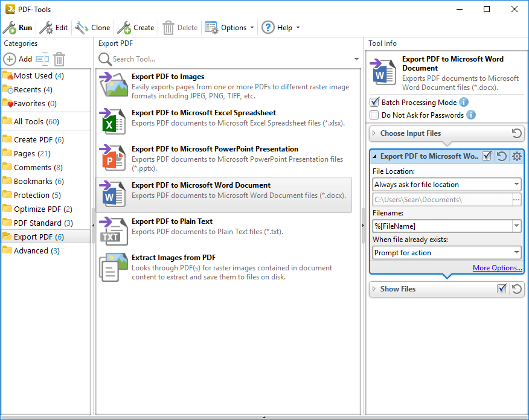Expand the bottom panel arrow

[x=264, y=418]
